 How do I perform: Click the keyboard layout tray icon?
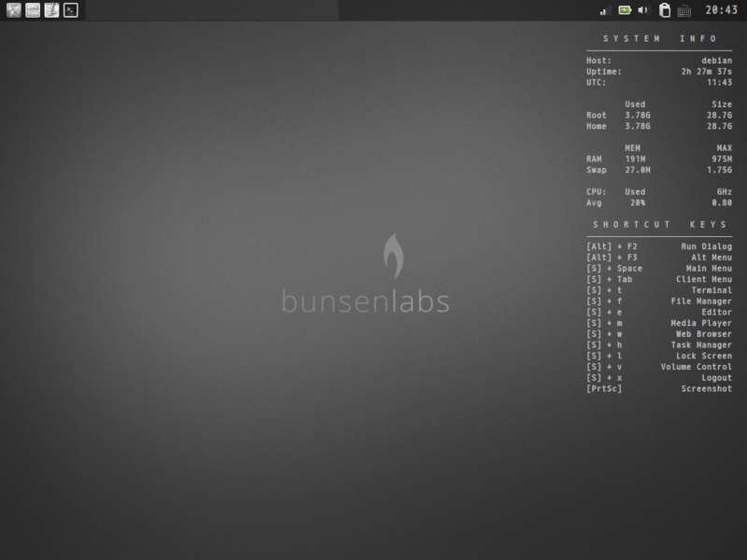pyautogui.click(x=684, y=10)
